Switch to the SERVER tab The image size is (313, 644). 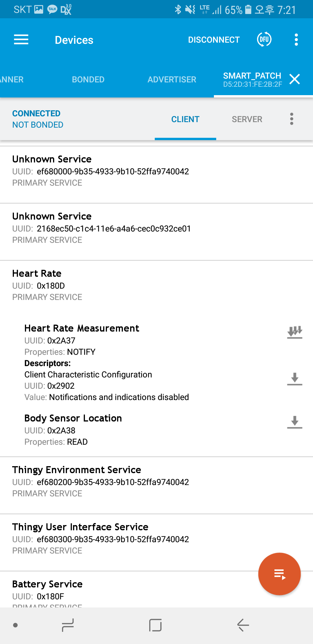point(247,119)
